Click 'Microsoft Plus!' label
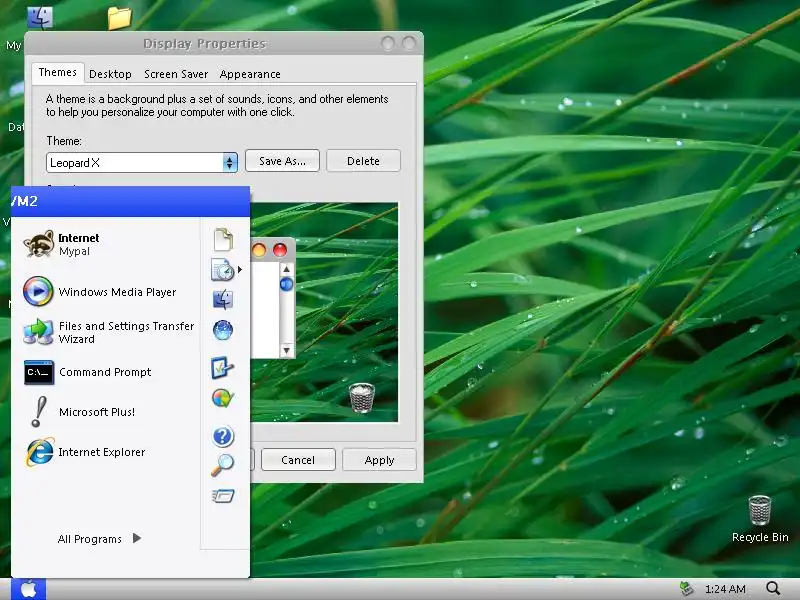 pyautogui.click(x=97, y=412)
